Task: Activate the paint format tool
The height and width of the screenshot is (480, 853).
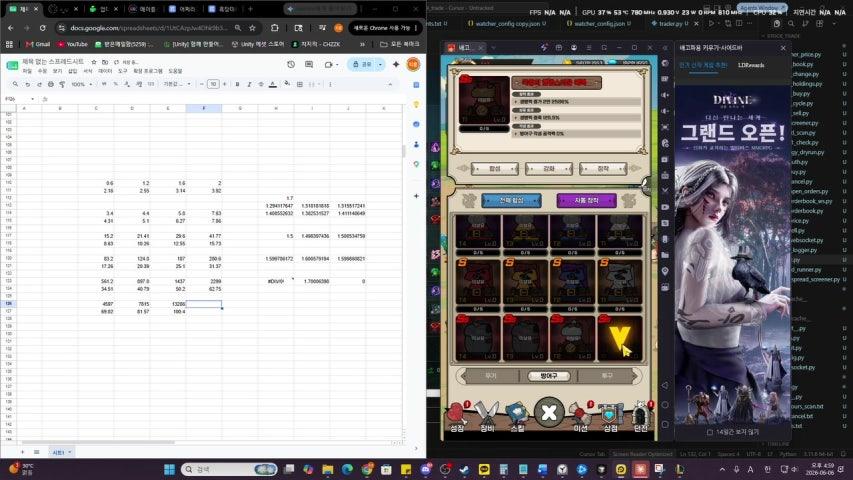Action: pos(62,84)
